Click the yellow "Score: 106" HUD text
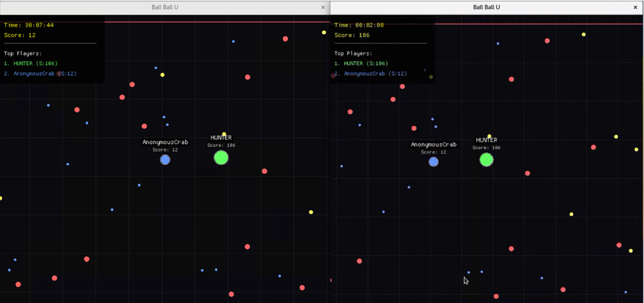644x303 pixels. [x=352, y=35]
